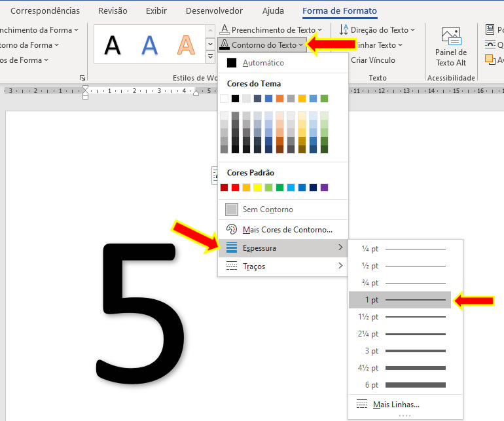Open the WordArt styles dialog launcher
The image size is (504, 421).
82,78
